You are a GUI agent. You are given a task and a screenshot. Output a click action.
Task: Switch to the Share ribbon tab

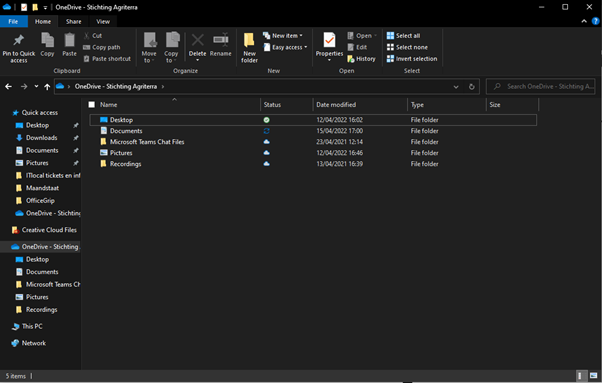coord(73,21)
